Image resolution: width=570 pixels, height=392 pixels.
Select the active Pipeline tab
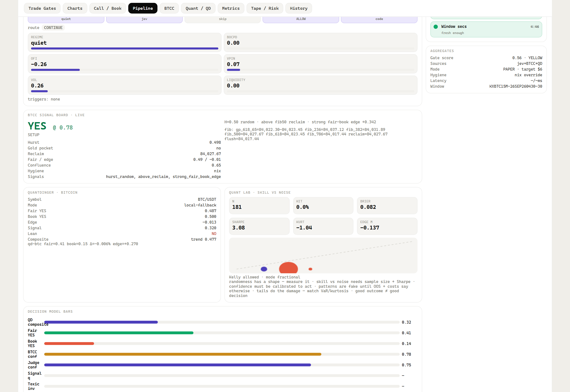coord(143,8)
